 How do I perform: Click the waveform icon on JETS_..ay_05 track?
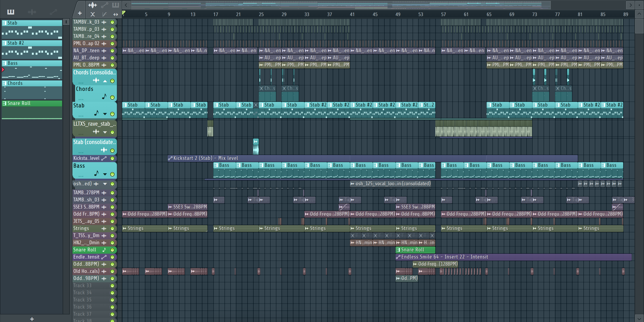(104, 221)
